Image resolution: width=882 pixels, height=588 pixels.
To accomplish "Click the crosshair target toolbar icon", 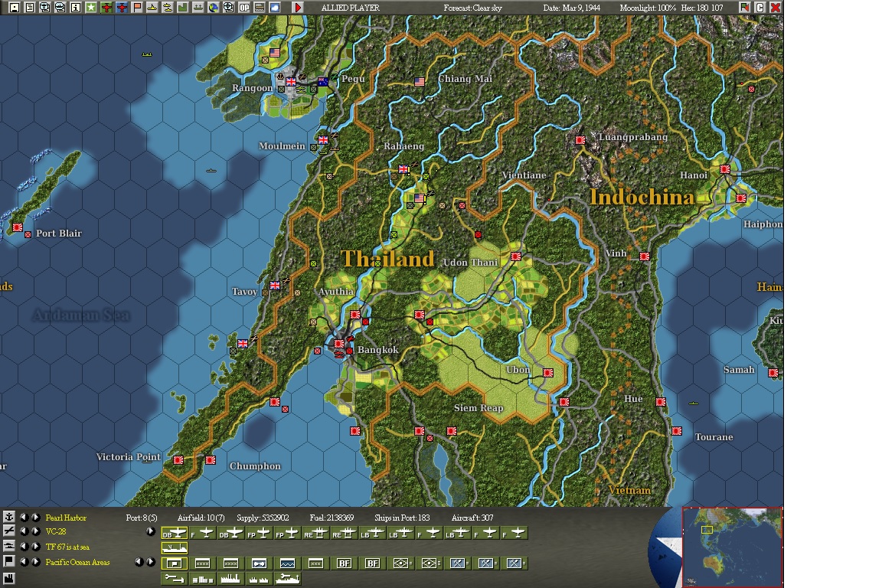I will tap(228, 8).
